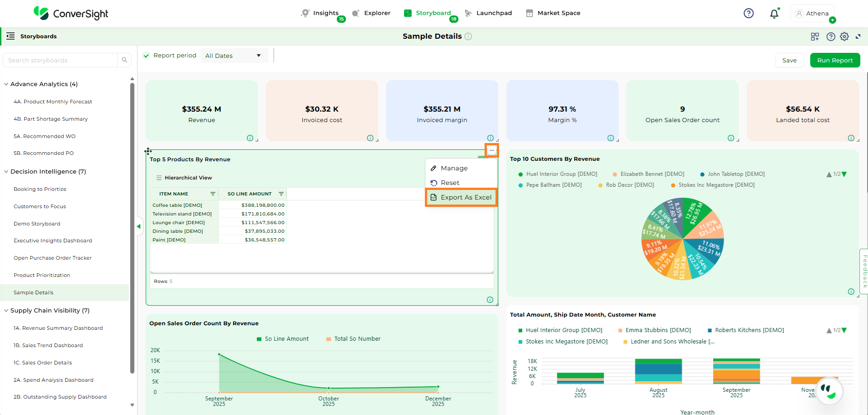Open the All Dates dropdown
This screenshot has width=868, height=415.
(234, 56)
